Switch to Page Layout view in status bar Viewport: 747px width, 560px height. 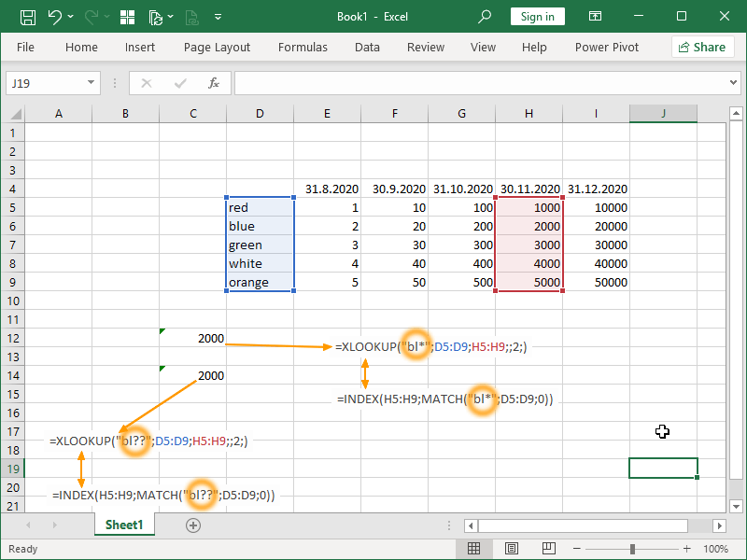pos(511,549)
